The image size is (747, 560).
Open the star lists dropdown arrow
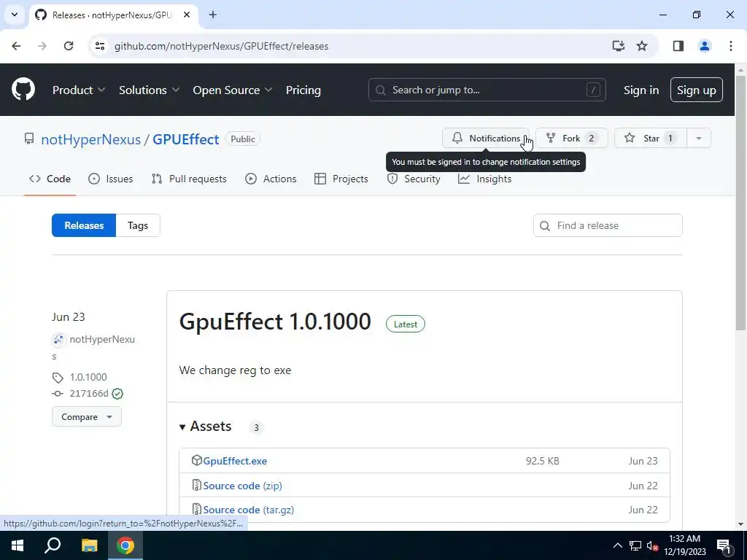(699, 138)
